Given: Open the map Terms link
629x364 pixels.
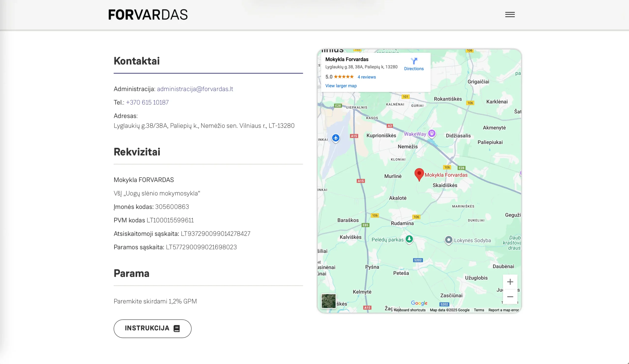Looking at the screenshot, I should click(x=479, y=310).
